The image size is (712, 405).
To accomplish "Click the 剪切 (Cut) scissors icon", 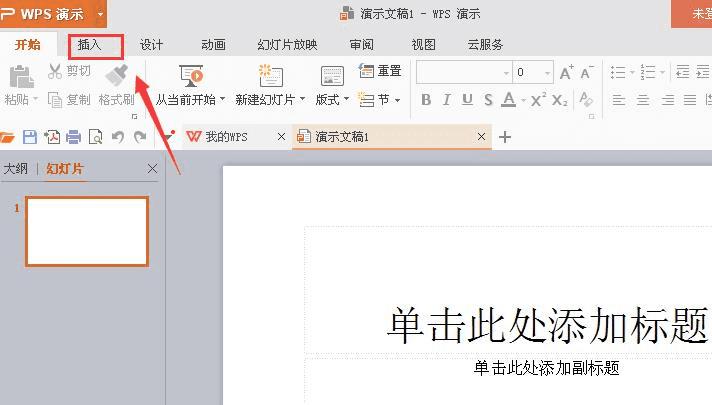I will coord(54,71).
